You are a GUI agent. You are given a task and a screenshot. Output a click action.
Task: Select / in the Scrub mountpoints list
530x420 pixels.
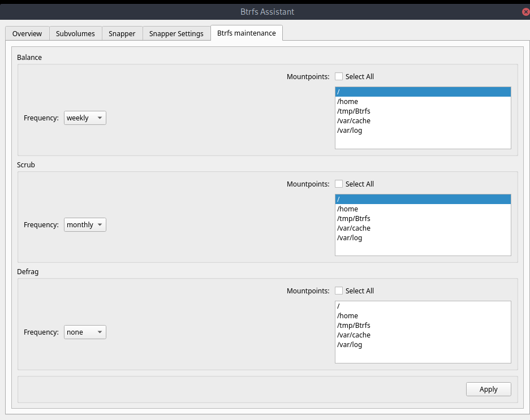[x=423, y=199]
